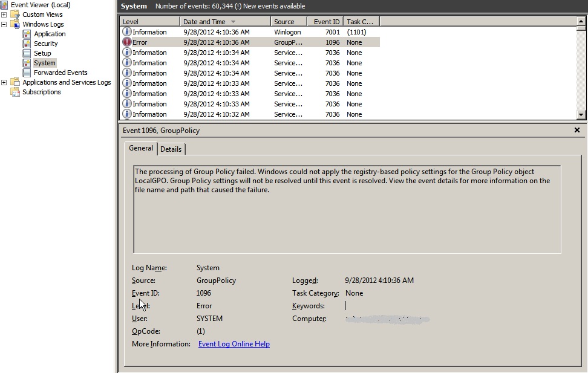Open the Event Log Online Help link
The width and height of the screenshot is (588, 373).
[234, 344]
